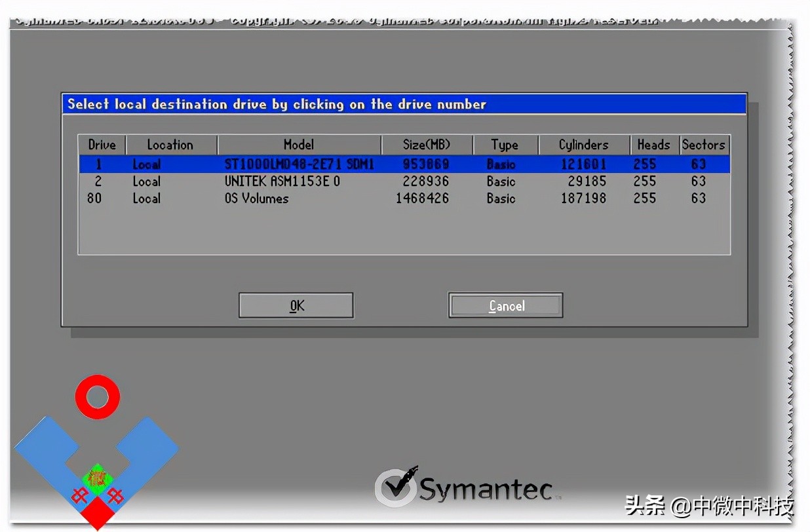Click the Model column header
The height and width of the screenshot is (532, 810).
(299, 145)
